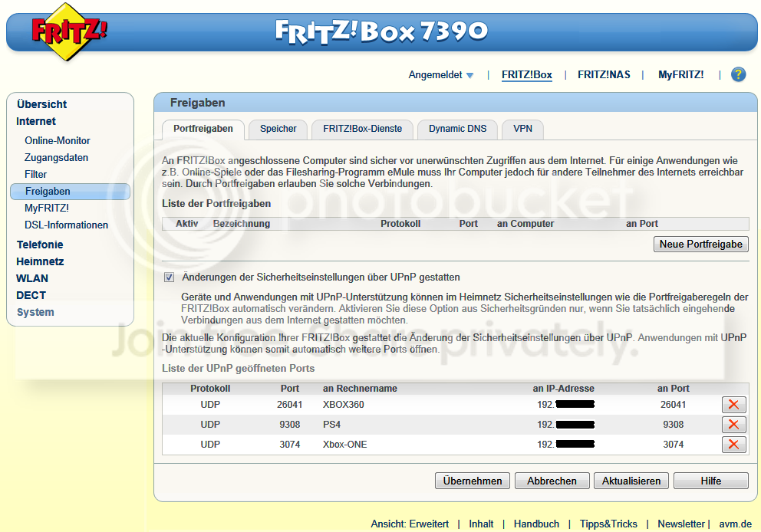This screenshot has height=532, width=761.
Task: Click the PS4 computer name cell
Action: point(331,425)
